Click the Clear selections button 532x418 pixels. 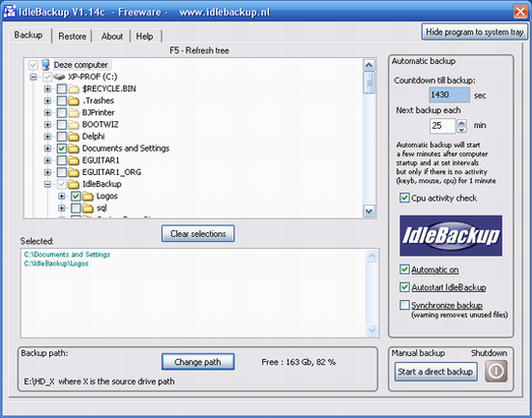tap(197, 233)
